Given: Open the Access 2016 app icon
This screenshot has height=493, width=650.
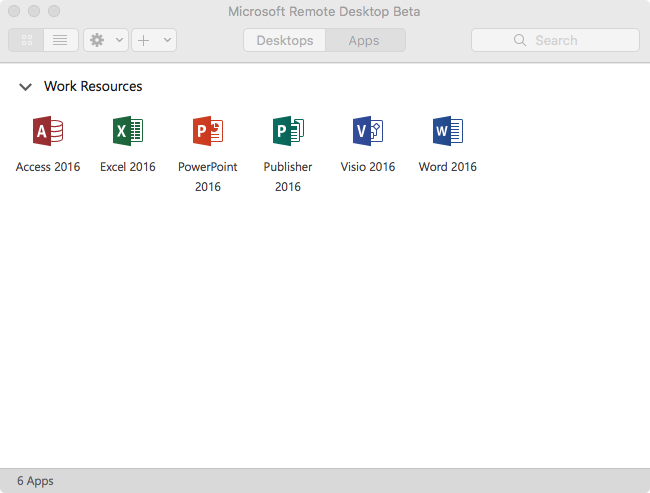Looking at the screenshot, I should 48,131.
